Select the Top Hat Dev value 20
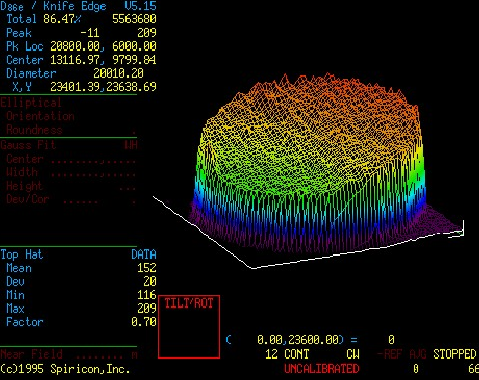Viewport: 479px width, 380px height. [x=150, y=282]
